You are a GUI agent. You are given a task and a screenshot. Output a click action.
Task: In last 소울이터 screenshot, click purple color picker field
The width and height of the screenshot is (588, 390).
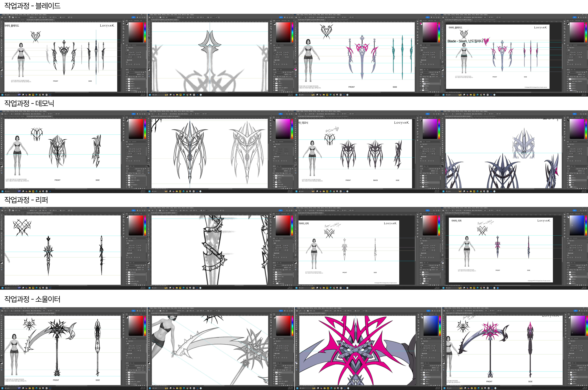point(578,326)
